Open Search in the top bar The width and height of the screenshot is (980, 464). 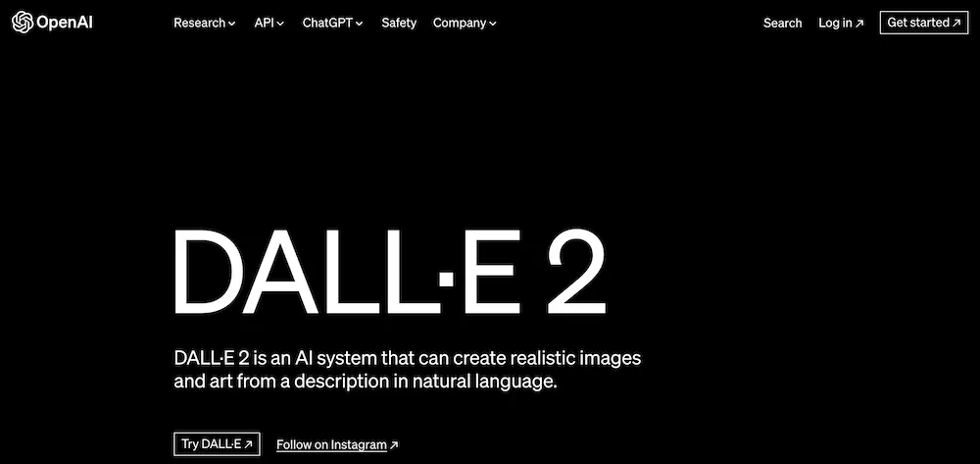click(782, 24)
